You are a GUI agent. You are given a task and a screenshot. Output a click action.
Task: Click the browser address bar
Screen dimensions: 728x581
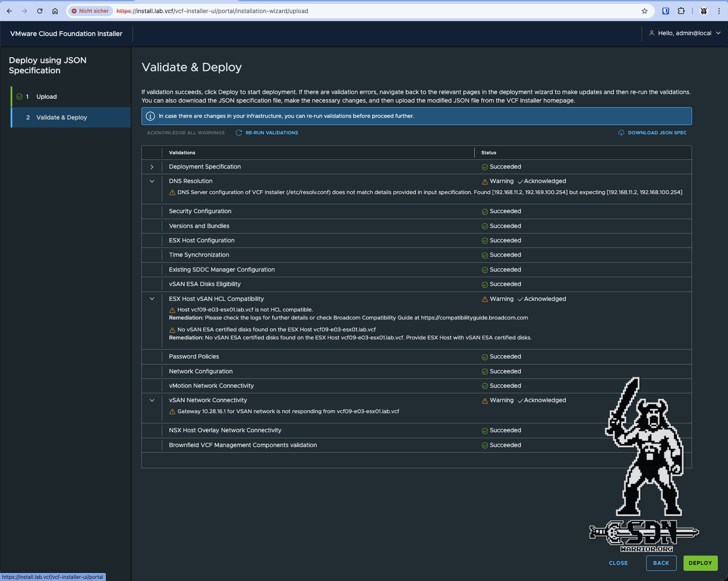[x=296, y=11]
